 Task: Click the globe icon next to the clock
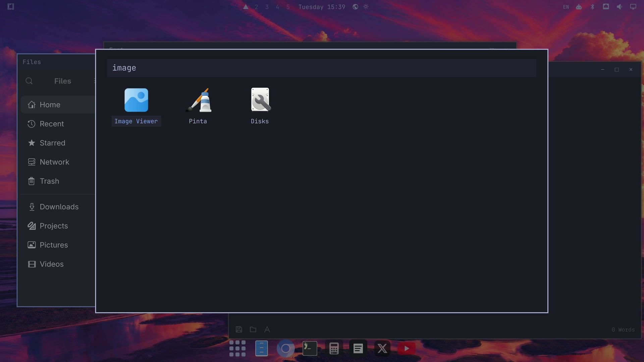pos(355,7)
